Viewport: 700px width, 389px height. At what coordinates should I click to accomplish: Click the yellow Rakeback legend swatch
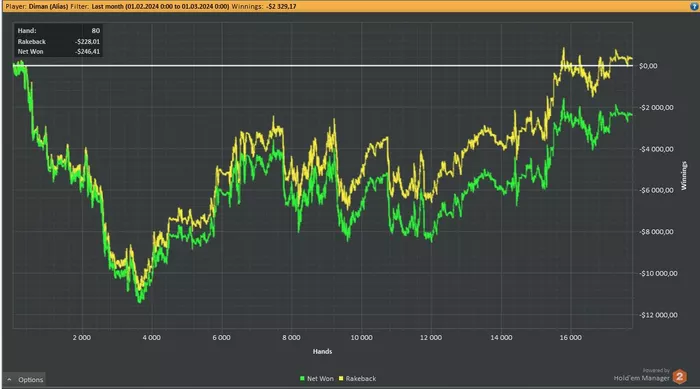tap(341, 379)
